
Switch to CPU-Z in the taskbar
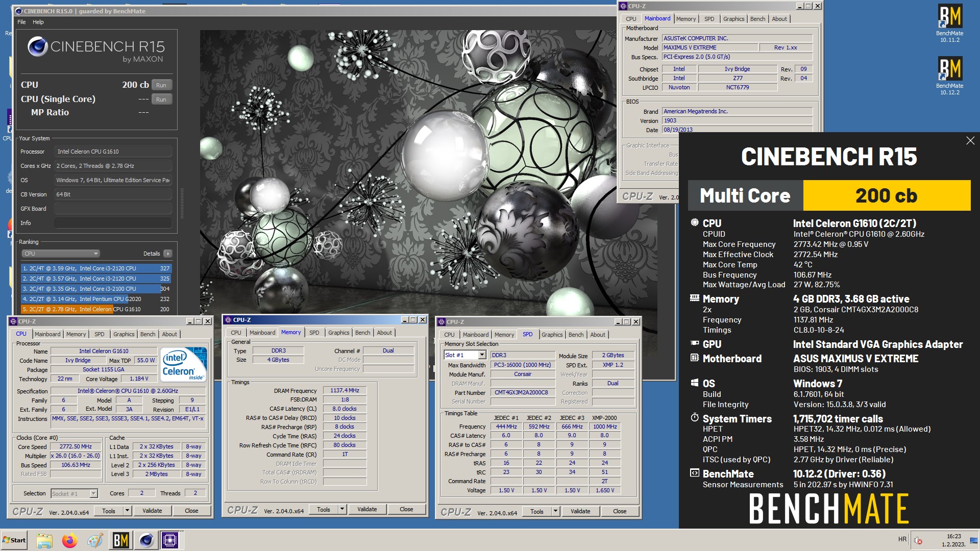(x=170, y=540)
